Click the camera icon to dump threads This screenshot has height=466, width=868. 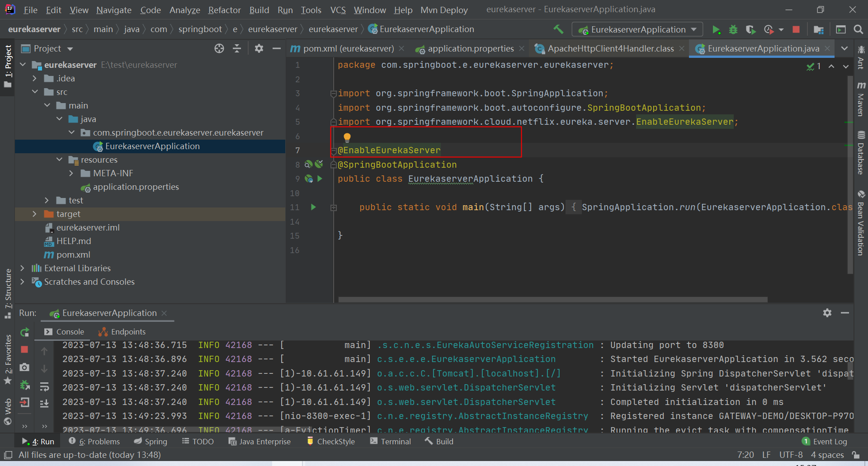click(25, 367)
